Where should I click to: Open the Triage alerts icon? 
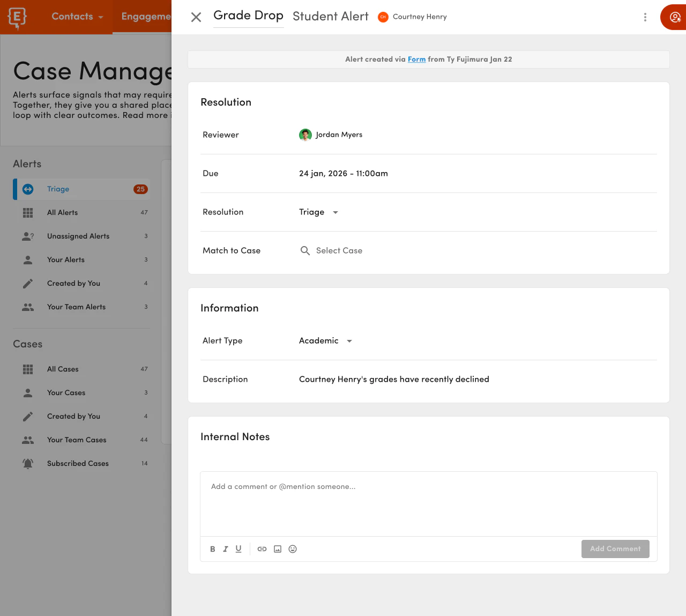28,189
